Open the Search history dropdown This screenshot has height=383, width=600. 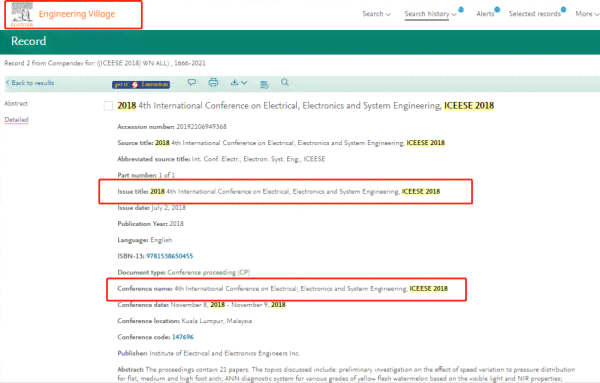430,14
